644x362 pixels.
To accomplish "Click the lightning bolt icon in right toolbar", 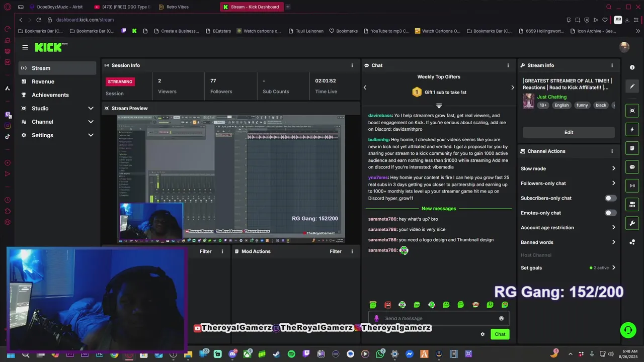I will [x=632, y=130].
